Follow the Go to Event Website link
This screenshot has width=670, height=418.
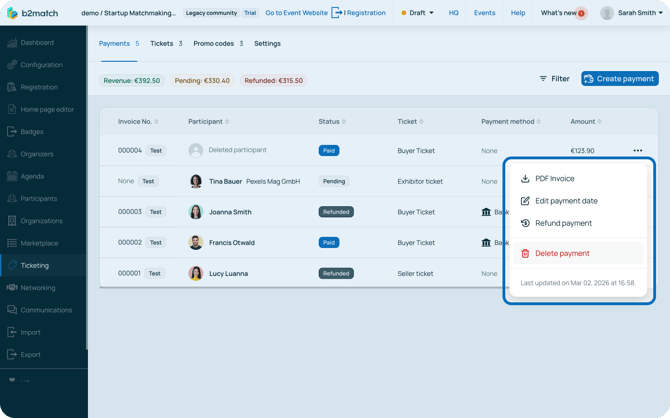tap(296, 13)
